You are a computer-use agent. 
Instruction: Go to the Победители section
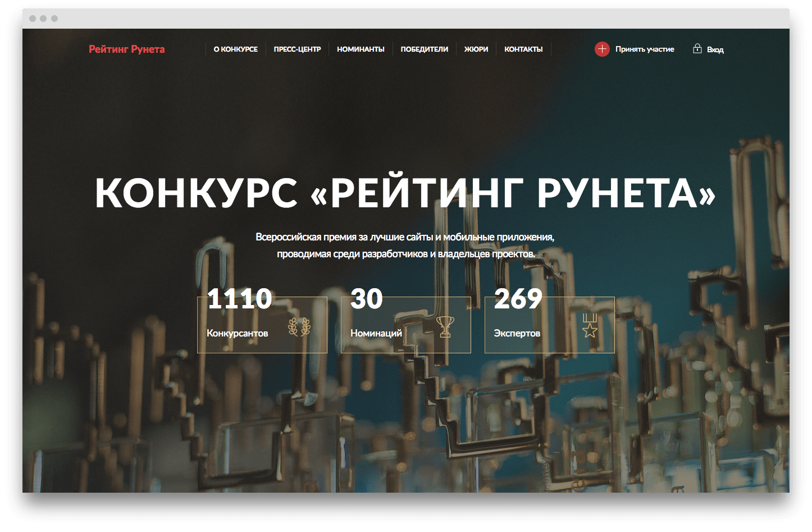(425, 49)
